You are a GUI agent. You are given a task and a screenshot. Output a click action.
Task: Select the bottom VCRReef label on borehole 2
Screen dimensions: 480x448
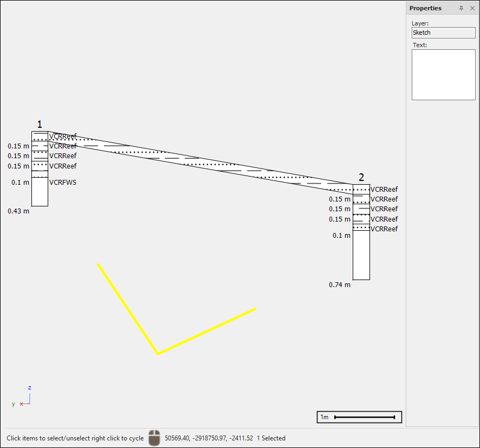tap(384, 229)
